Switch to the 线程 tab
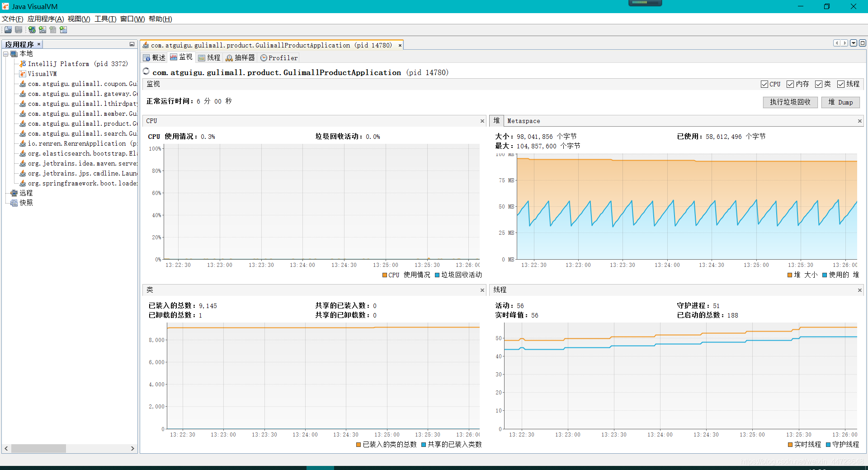The height and width of the screenshot is (470, 868). pos(209,58)
